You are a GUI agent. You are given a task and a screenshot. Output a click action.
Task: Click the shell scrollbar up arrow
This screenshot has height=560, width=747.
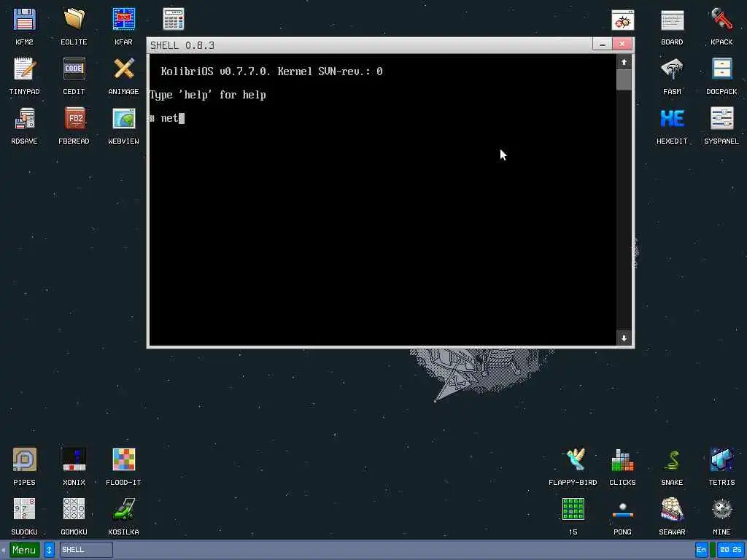(x=624, y=63)
